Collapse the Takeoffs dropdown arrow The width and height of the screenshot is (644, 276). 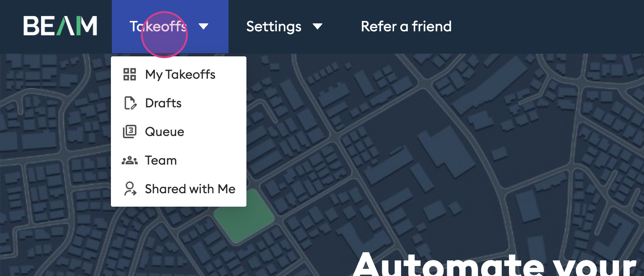[203, 26]
